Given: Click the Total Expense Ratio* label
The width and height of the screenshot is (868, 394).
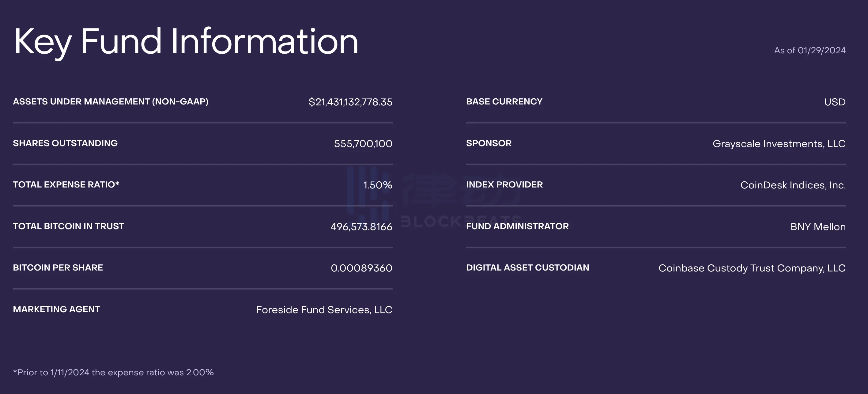Looking at the screenshot, I should 66,184.
